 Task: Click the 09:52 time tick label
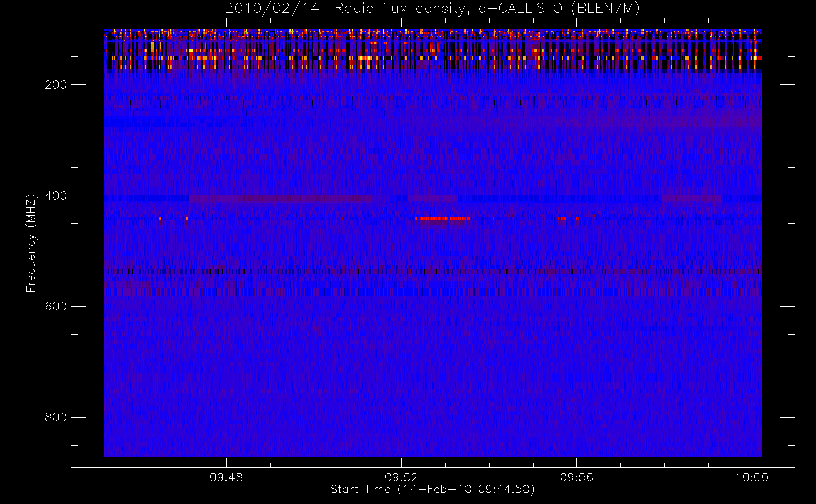(401, 477)
